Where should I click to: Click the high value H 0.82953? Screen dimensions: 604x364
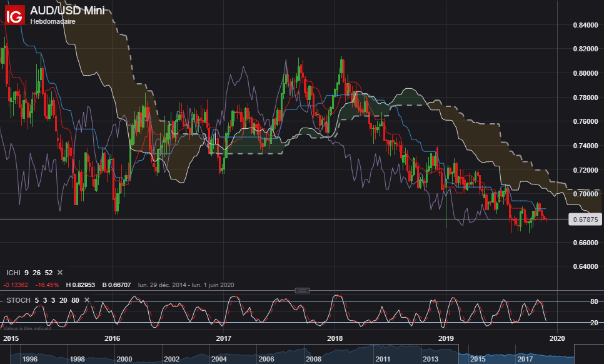click(x=81, y=285)
